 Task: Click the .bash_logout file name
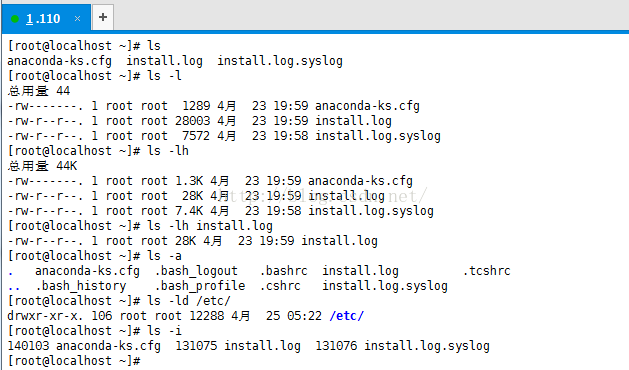click(196, 271)
